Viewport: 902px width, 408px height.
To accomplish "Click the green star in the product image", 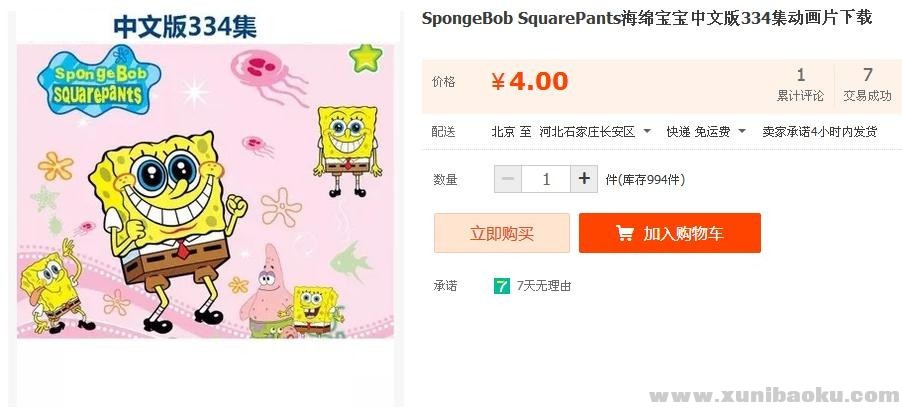I will pos(366,55).
